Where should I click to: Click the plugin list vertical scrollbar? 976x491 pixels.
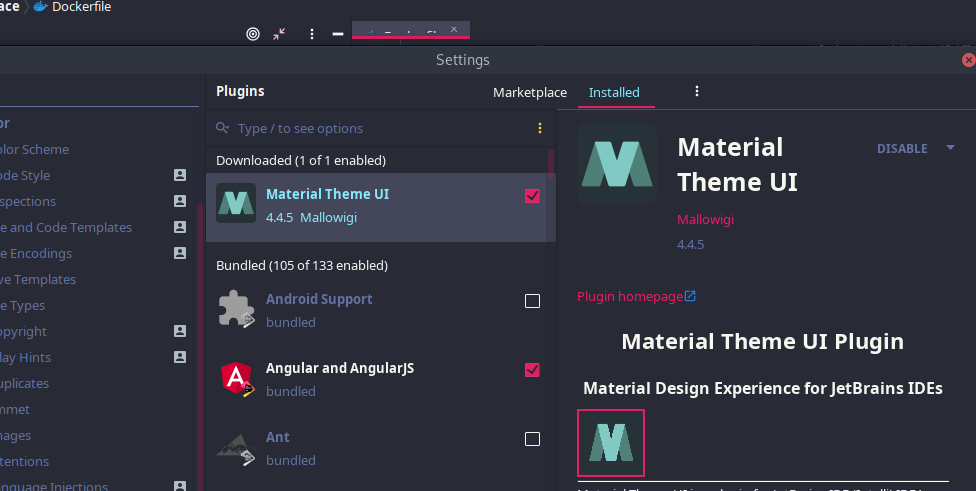(551, 163)
